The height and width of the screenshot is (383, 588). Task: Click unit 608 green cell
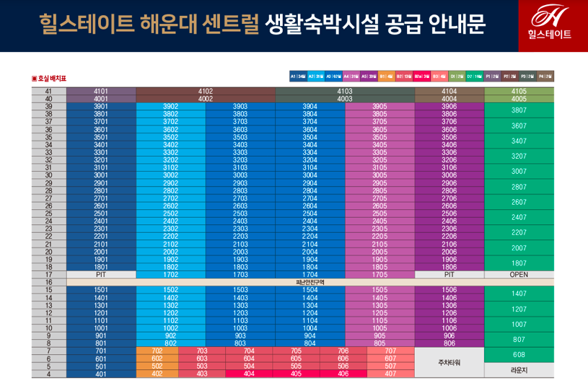519,355
